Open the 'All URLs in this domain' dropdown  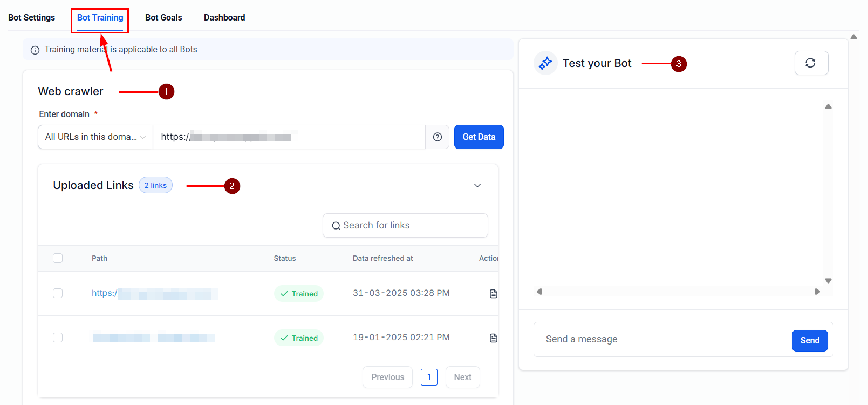coord(95,137)
